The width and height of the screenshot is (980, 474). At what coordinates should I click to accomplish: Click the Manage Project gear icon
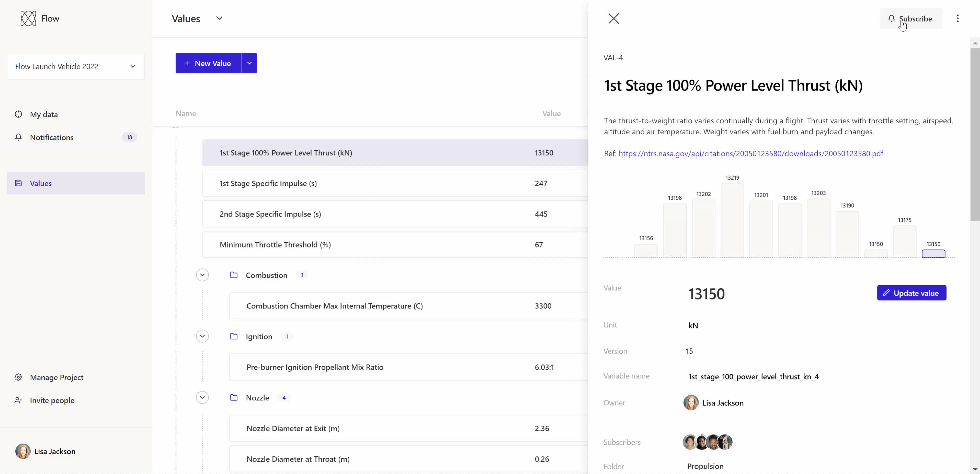pos(18,377)
